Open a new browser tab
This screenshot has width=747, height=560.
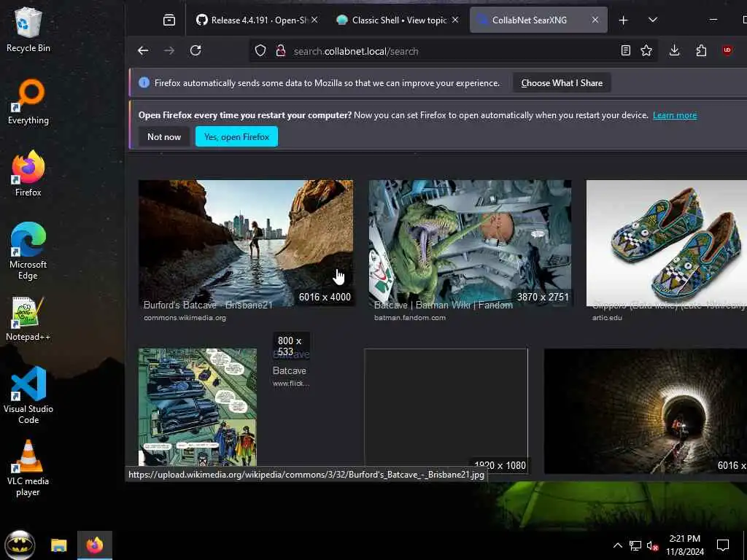623,20
